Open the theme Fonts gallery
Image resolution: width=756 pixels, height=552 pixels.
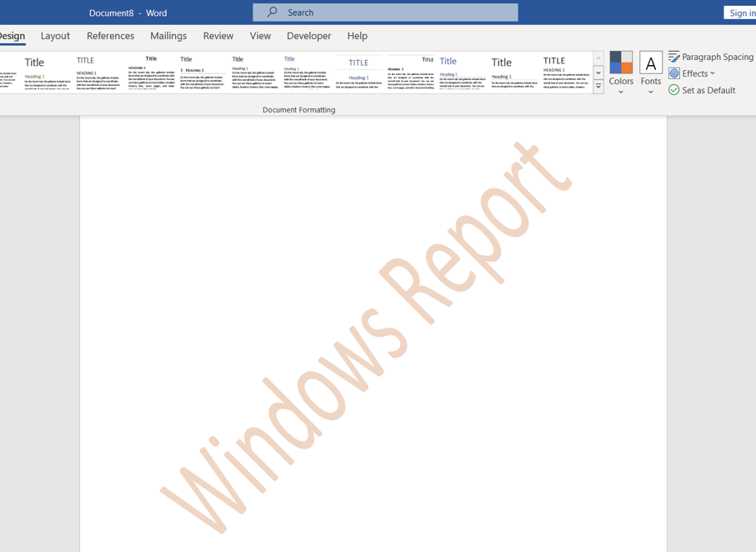coord(650,73)
